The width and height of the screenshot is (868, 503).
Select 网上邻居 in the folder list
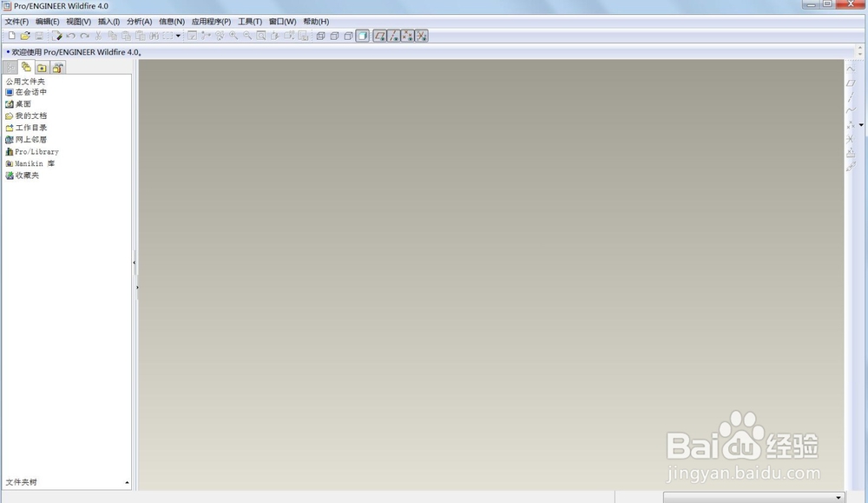pyautogui.click(x=26, y=140)
